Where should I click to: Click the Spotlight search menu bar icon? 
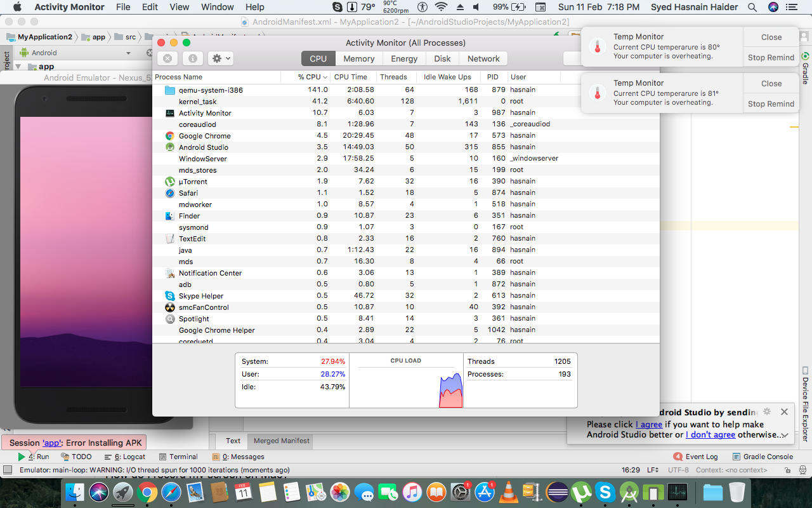pyautogui.click(x=752, y=7)
